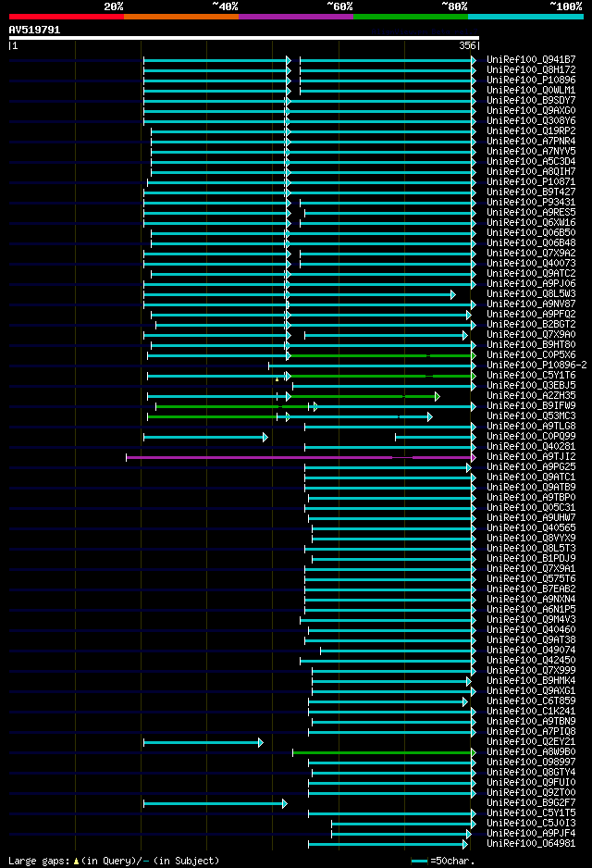The image size is (592, 868).
Task: Select hit label UniRef100_Q9ATB9
Action: (531, 487)
